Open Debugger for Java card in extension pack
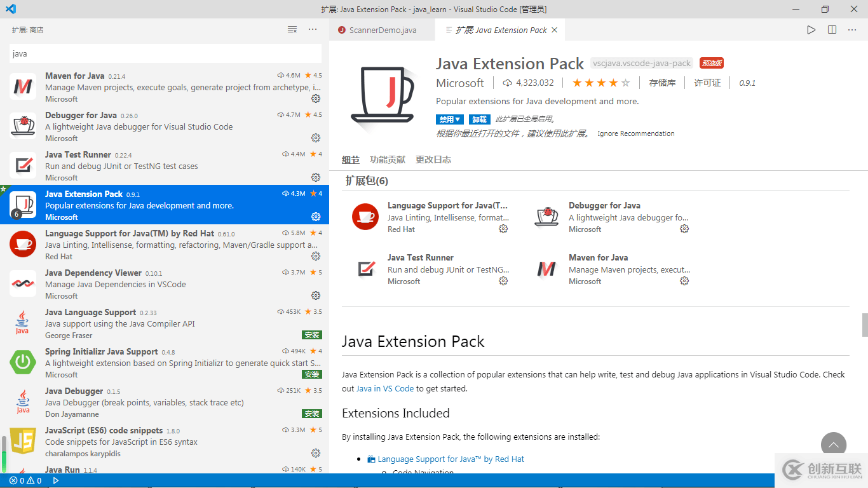Image resolution: width=868 pixels, height=488 pixels. 611,217
